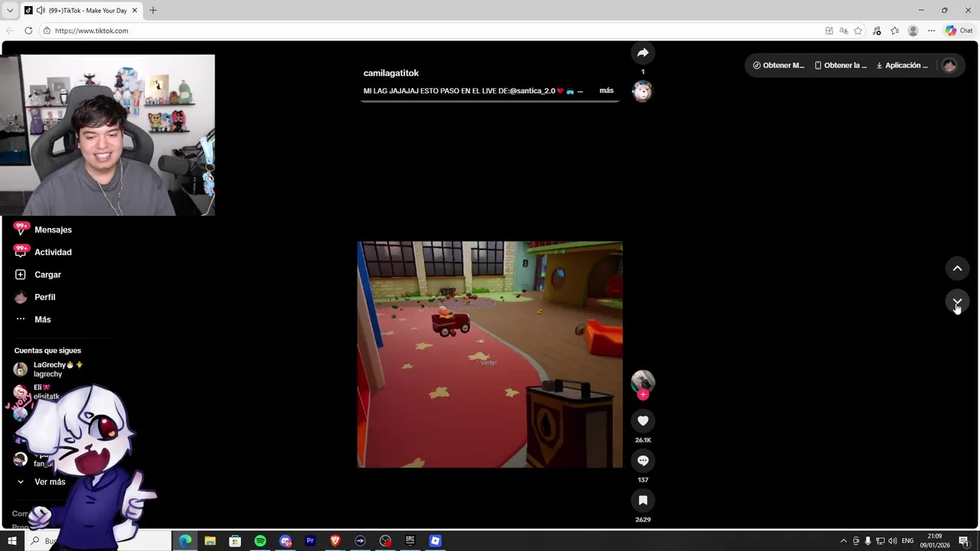
Task: Like the video with the heart icon
Action: pos(642,421)
